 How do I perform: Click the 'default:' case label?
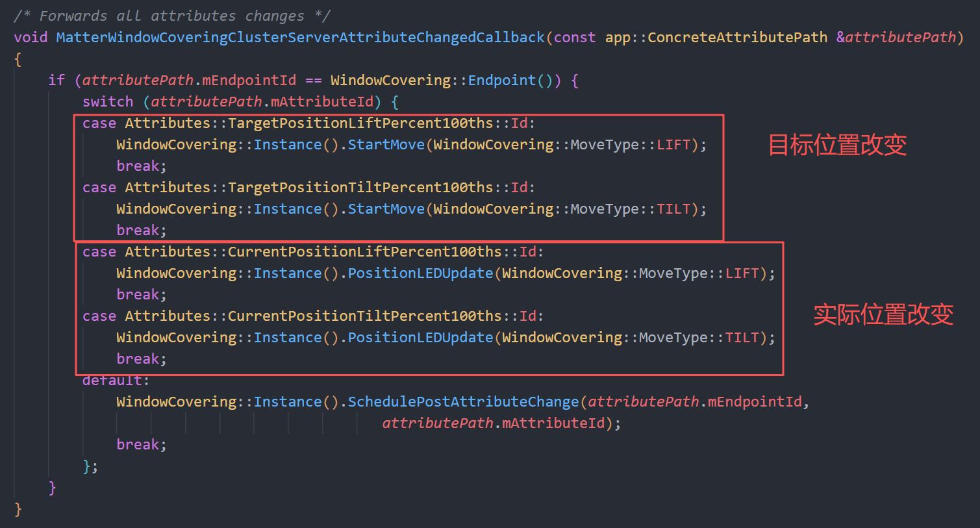click(x=116, y=381)
